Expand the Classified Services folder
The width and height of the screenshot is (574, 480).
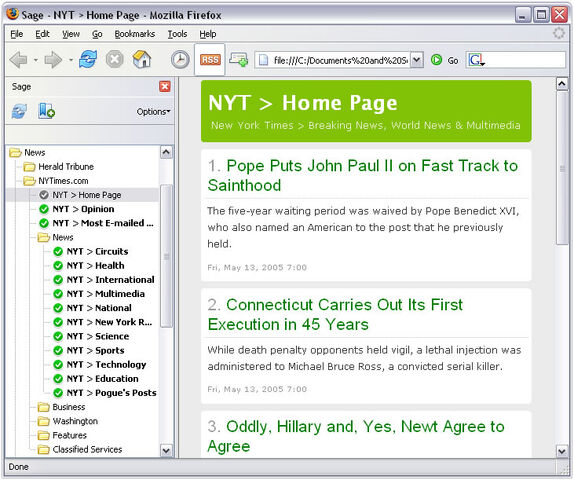pos(44,449)
